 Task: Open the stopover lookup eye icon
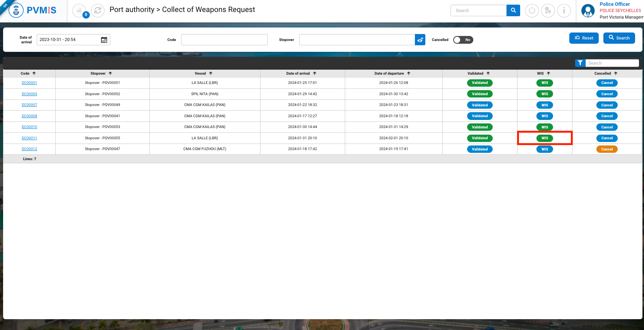tap(420, 40)
